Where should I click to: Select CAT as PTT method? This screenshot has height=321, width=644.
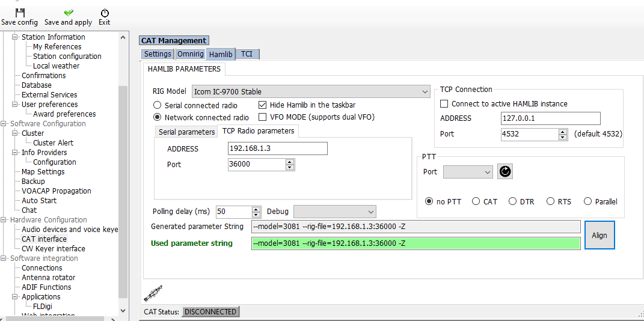click(x=476, y=201)
